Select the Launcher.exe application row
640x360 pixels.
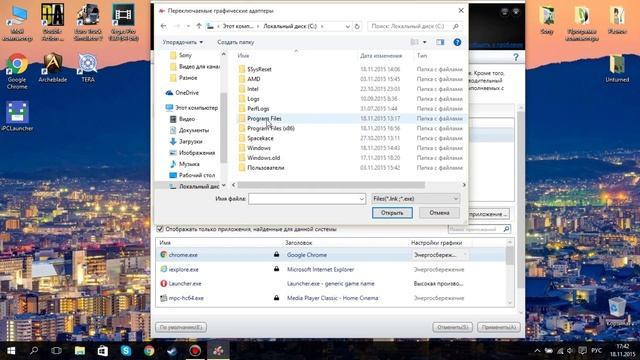tap(331, 283)
